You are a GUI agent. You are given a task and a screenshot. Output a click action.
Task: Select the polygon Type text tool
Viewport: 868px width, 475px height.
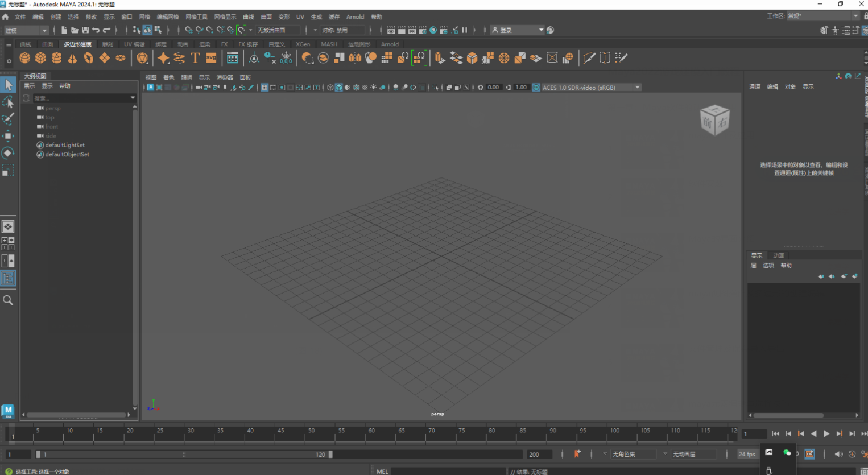pos(195,58)
